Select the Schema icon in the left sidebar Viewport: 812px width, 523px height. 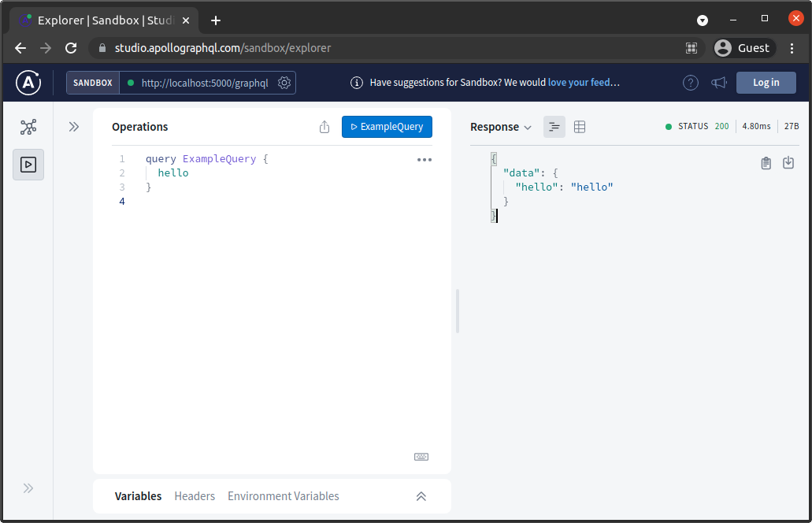28,126
